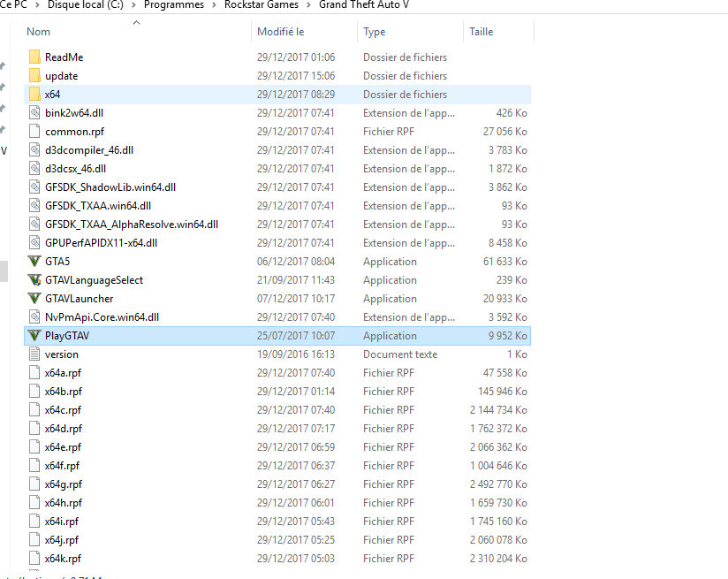Screen dimensions: 728x579
Task: Click update folder date 29/12/2017 15:06
Action: (x=296, y=76)
